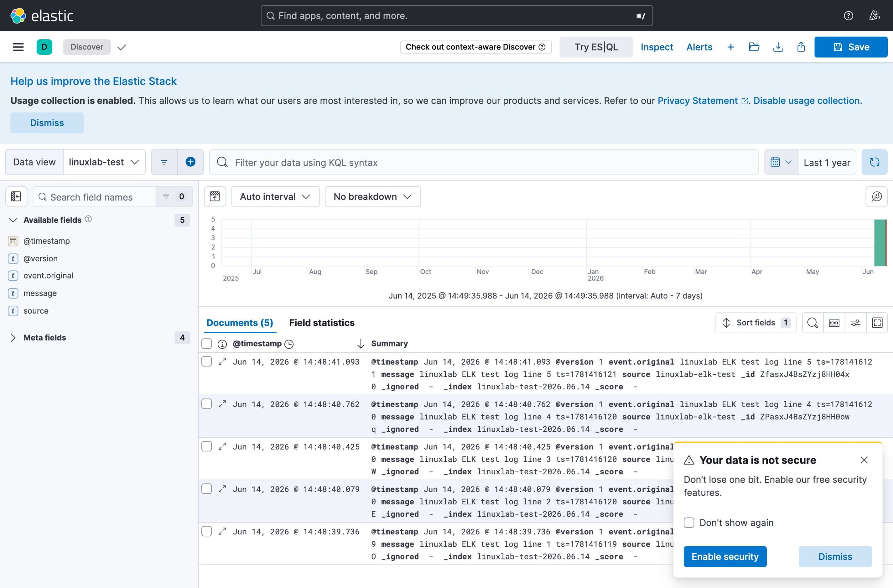Click the Discover breadcrumb

pos(87,47)
